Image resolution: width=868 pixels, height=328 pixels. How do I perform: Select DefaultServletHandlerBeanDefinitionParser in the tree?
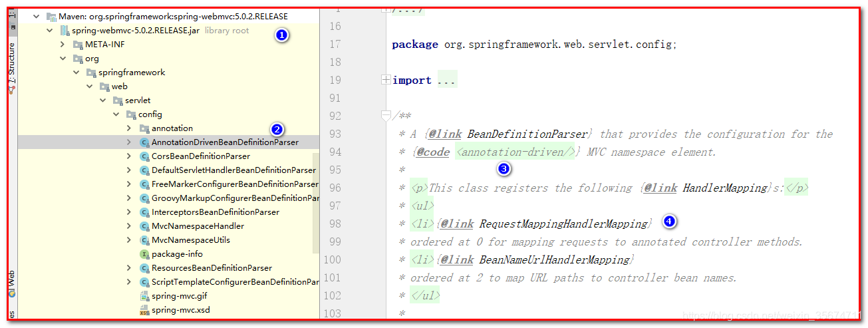point(233,170)
